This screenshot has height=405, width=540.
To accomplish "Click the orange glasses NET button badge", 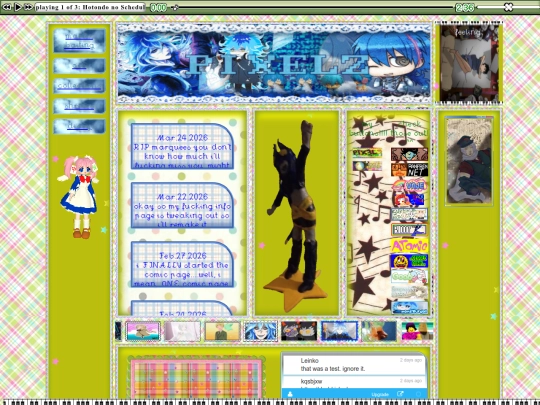I will (409, 169).
